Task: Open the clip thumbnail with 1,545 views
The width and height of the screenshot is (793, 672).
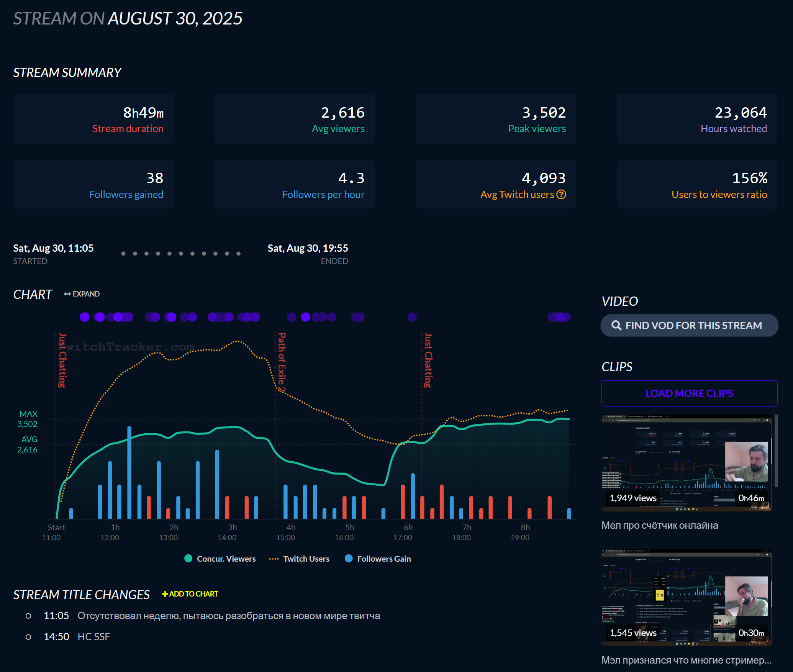Action: 687,598
